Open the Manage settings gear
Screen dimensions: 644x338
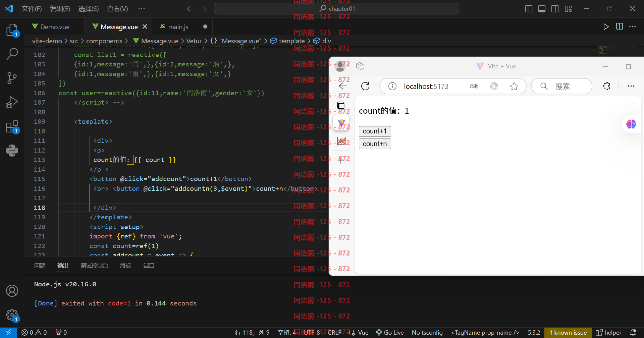12,315
